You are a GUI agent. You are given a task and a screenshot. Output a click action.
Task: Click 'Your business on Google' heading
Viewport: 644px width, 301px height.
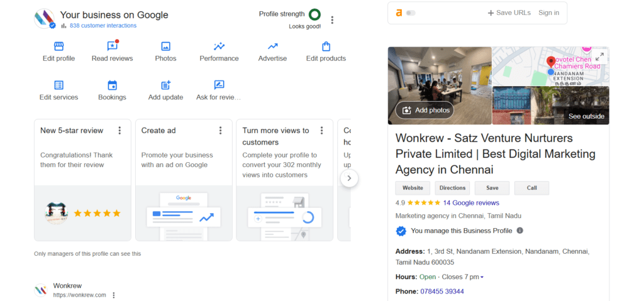114,15
